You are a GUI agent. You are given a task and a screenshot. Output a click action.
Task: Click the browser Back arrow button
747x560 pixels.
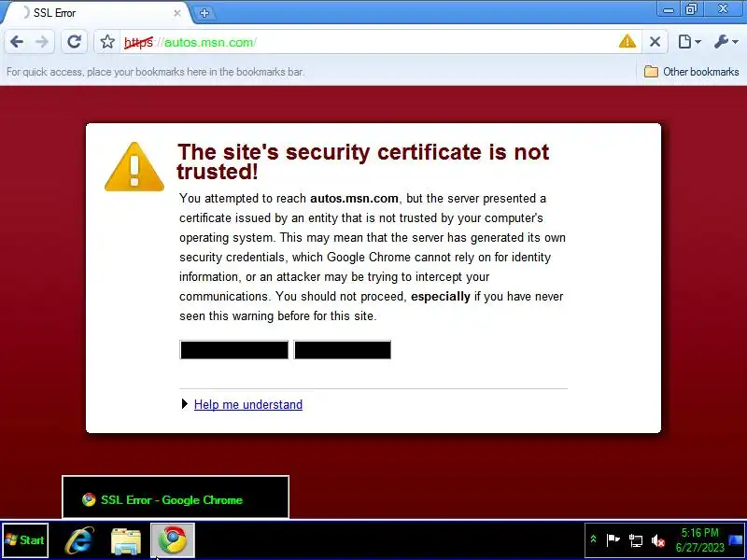(17, 42)
